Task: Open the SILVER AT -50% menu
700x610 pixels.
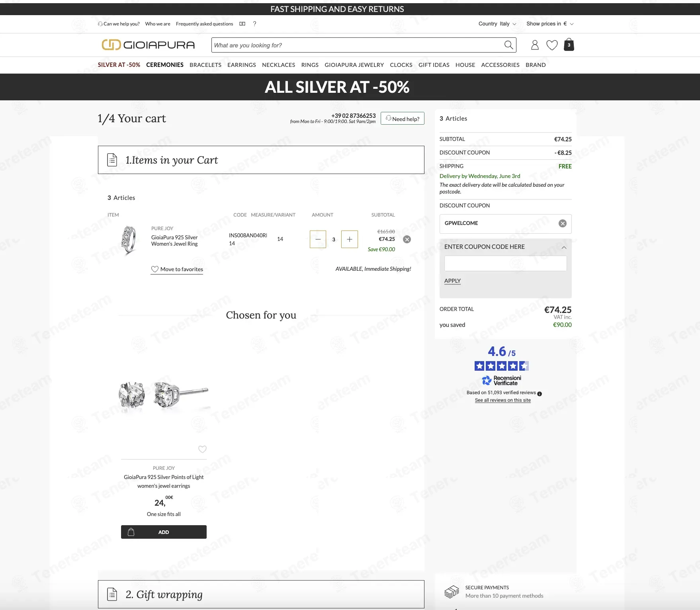Action: coord(119,65)
